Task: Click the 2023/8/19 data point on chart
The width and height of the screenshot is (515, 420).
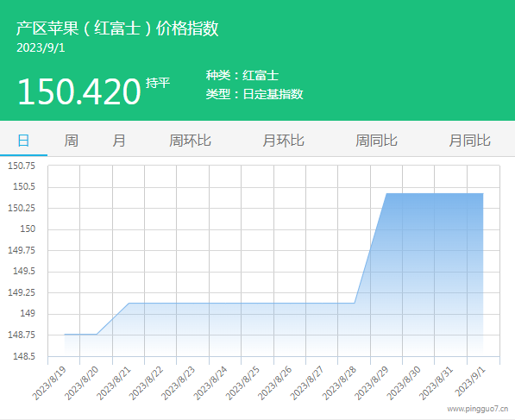Action: click(x=65, y=335)
